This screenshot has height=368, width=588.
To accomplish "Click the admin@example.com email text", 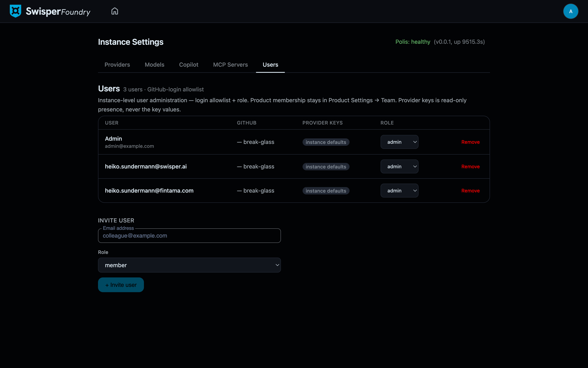I will 129,146.
